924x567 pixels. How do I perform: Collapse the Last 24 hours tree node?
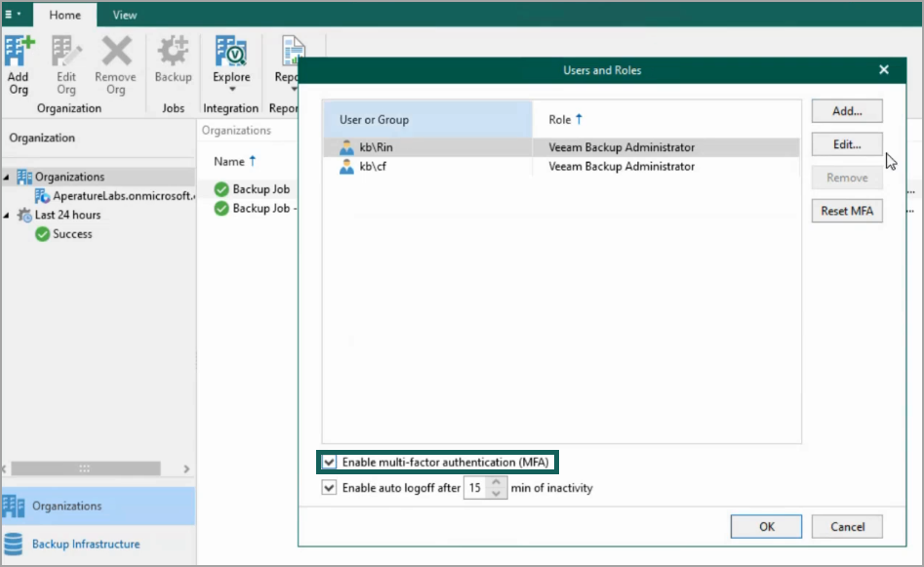pos(7,215)
